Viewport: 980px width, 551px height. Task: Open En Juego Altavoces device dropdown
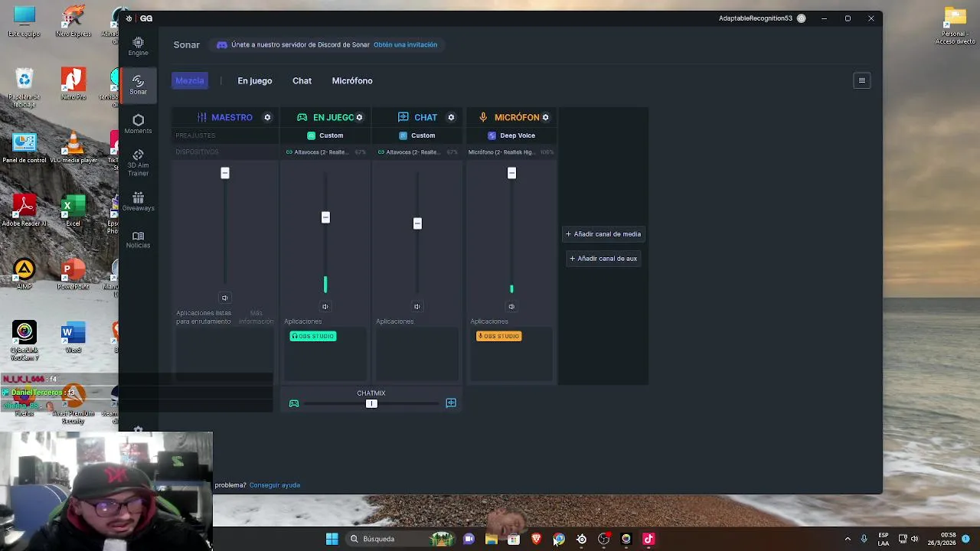(325, 152)
